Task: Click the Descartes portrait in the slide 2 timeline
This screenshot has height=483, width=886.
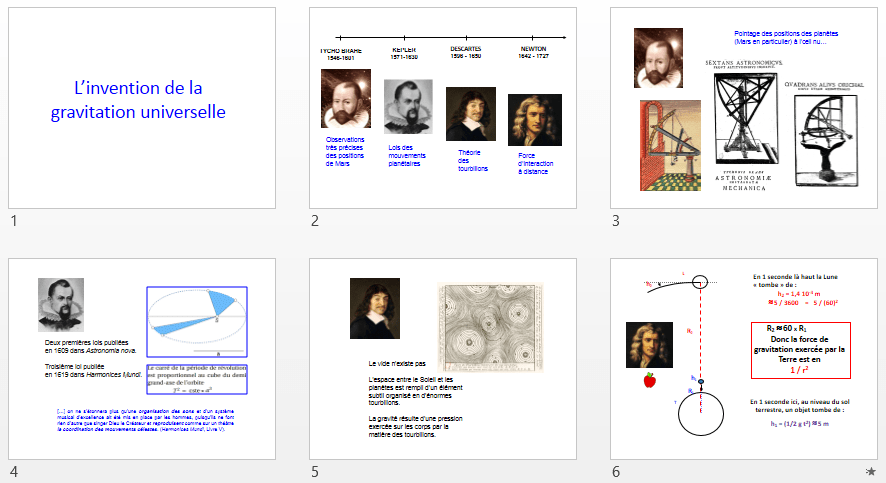Action: point(471,114)
